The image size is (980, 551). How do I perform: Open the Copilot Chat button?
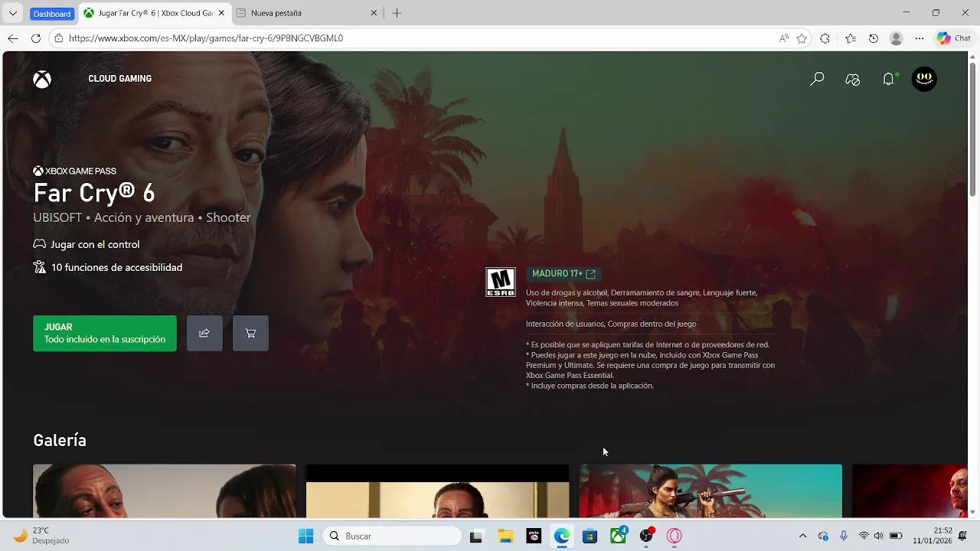pos(954,38)
